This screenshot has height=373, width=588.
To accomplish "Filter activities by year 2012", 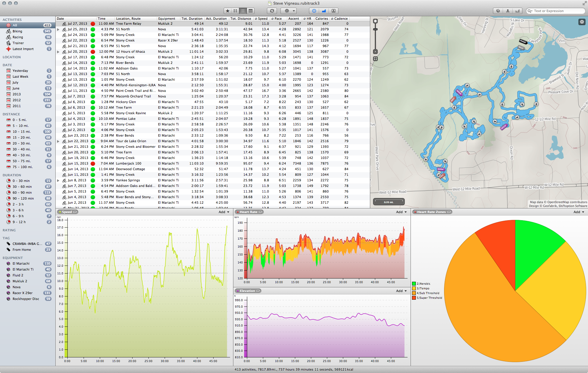I will [28, 100].
